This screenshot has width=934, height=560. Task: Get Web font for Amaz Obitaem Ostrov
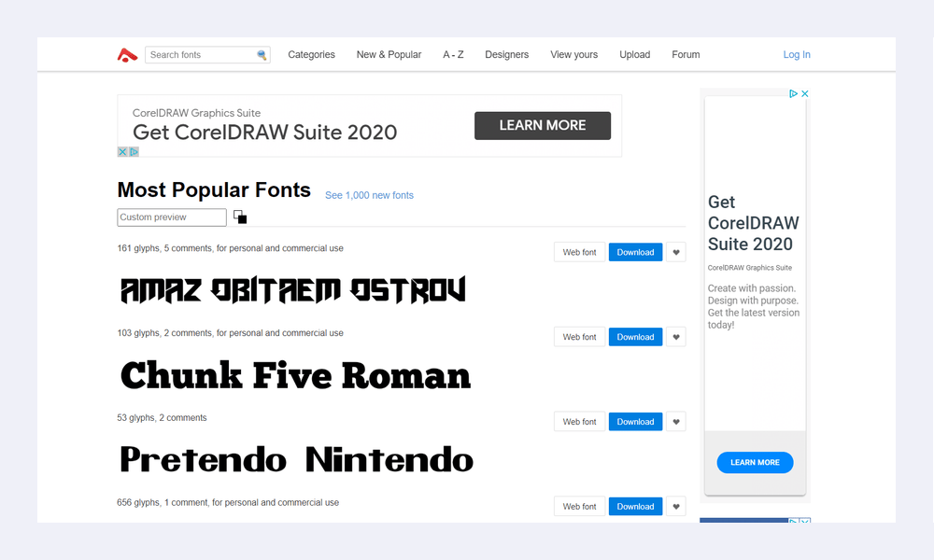[x=580, y=252]
